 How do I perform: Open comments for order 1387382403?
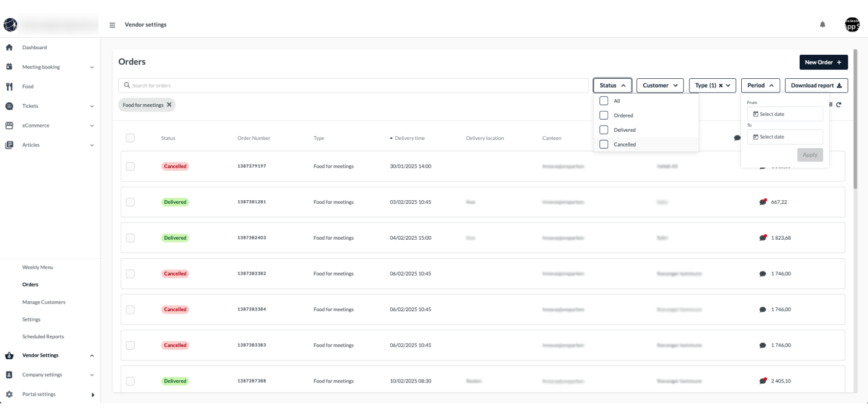click(x=763, y=238)
